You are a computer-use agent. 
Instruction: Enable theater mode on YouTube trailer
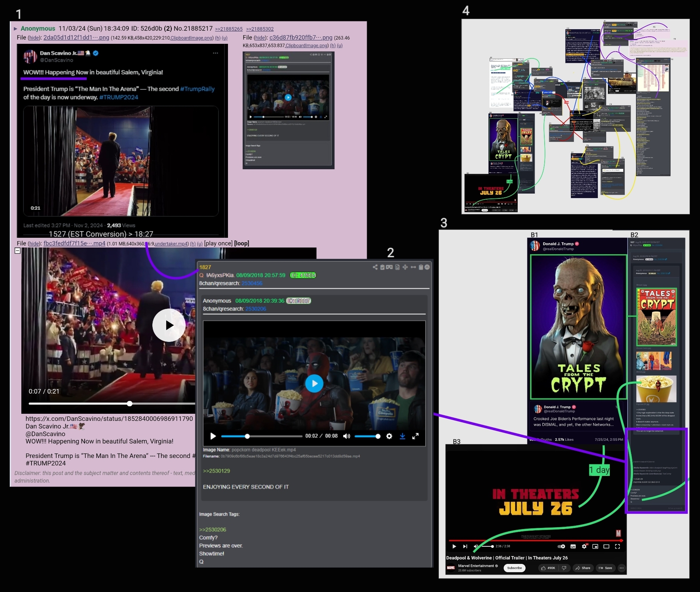pyautogui.click(x=606, y=546)
